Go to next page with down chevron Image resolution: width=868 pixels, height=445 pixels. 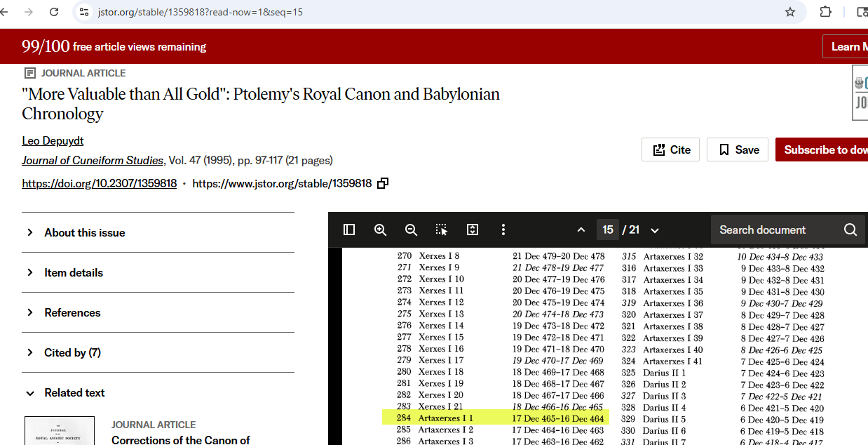click(655, 230)
